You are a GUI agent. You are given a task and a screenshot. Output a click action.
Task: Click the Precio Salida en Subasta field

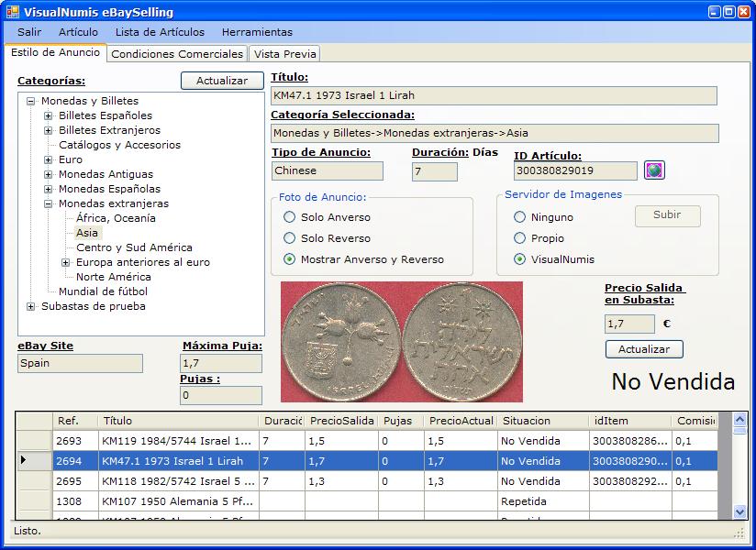[629, 324]
